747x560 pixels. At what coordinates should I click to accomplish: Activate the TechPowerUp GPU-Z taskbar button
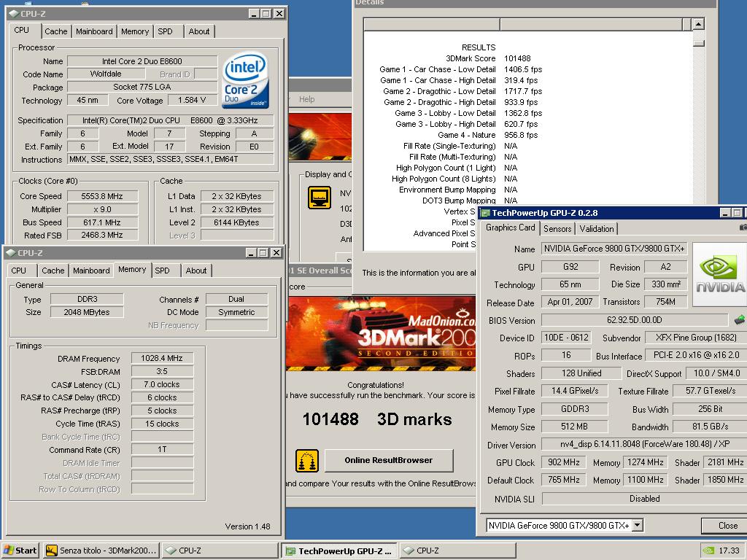pos(338,551)
